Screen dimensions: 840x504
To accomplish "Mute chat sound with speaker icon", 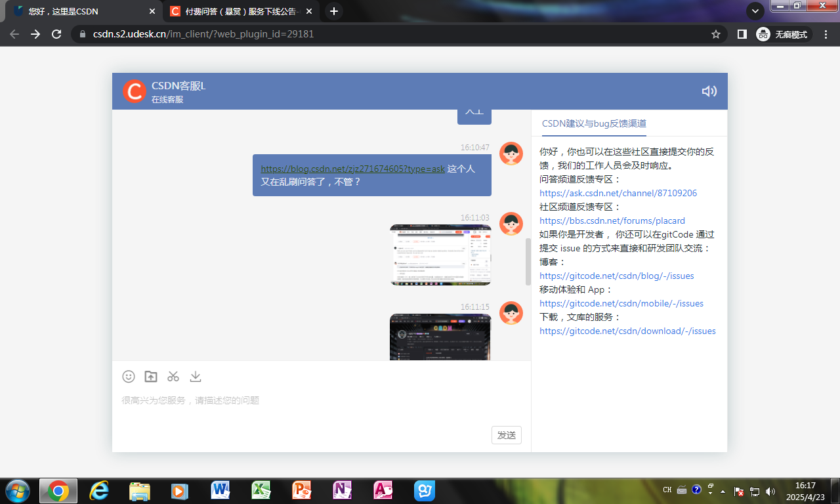I will coord(709,91).
